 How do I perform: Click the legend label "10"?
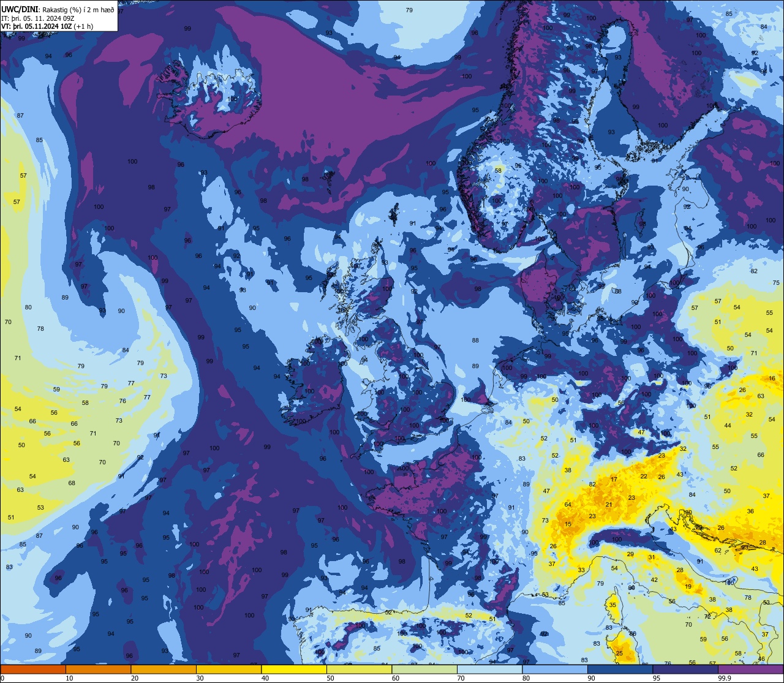coord(69,678)
